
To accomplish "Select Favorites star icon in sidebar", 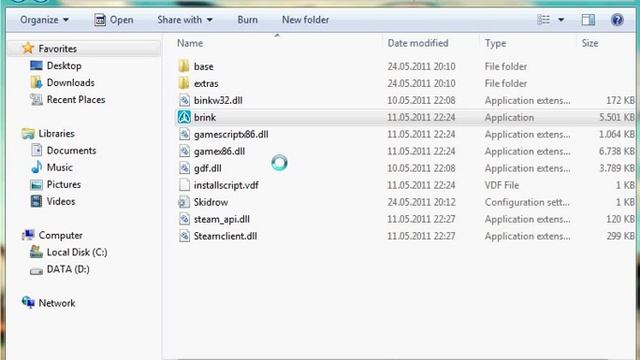I will (28, 48).
